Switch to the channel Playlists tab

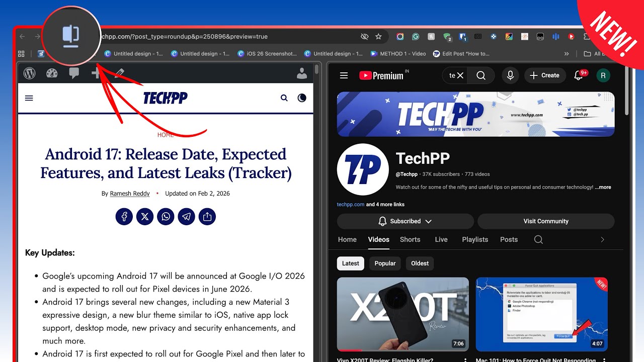tap(475, 239)
